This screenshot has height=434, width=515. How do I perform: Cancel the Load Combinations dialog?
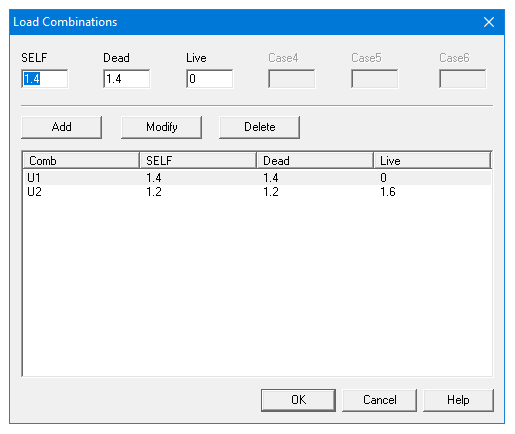pos(379,400)
